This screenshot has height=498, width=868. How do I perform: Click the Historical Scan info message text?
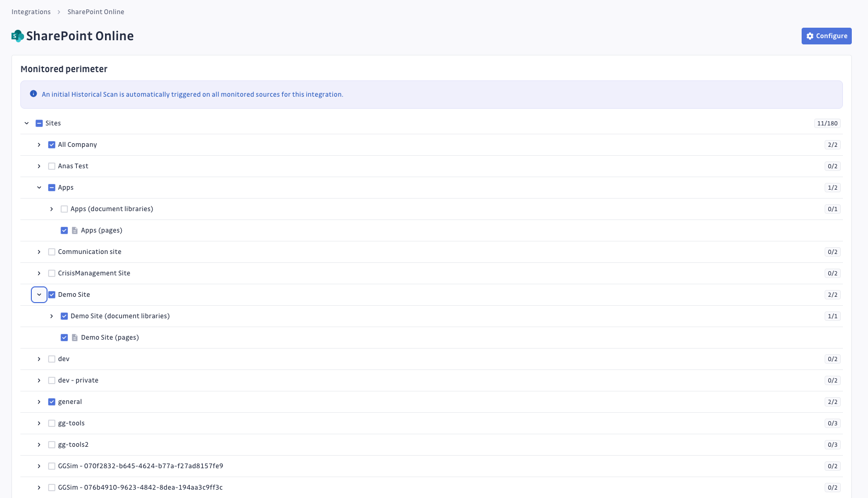(192, 95)
